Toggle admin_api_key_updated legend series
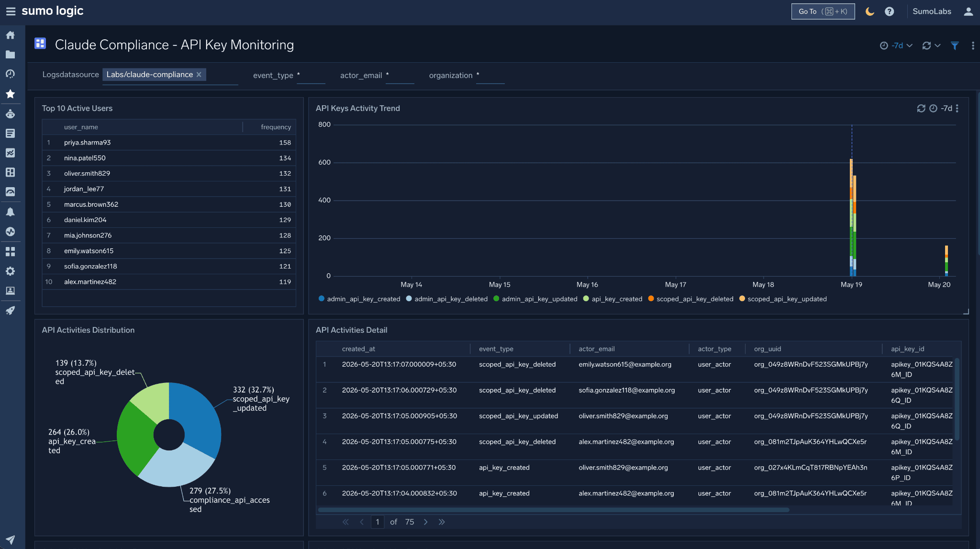 (x=535, y=299)
